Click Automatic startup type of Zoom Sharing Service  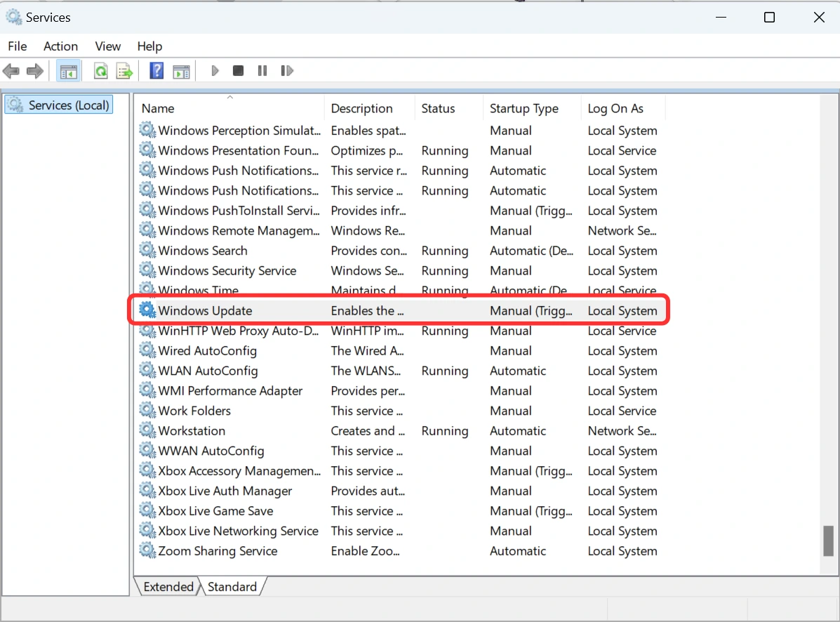point(517,551)
